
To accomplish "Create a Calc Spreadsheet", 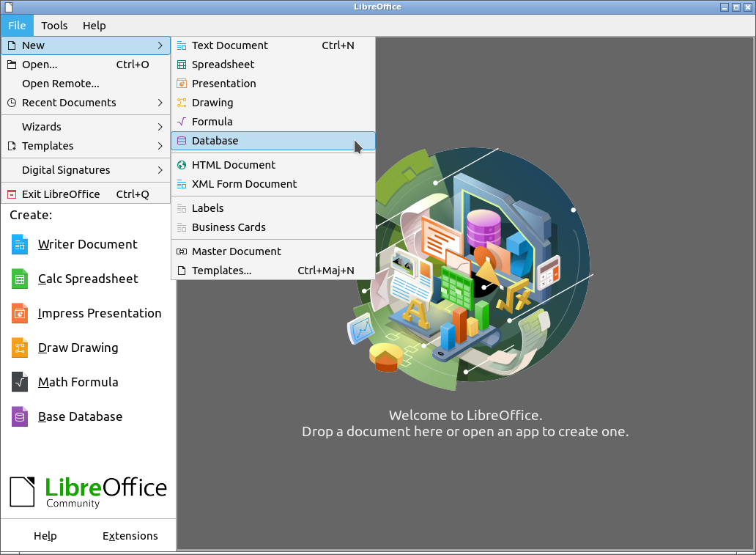I will pos(88,279).
